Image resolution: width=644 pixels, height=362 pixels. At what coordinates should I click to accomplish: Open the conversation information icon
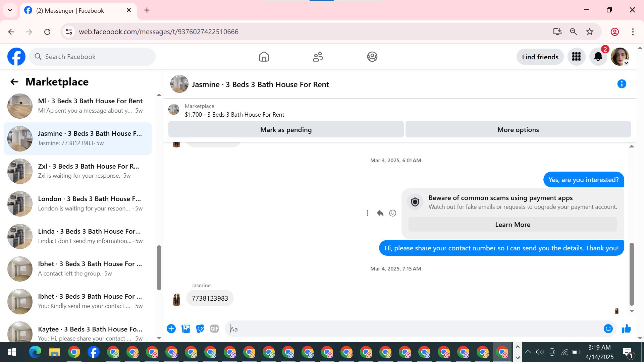(x=622, y=84)
